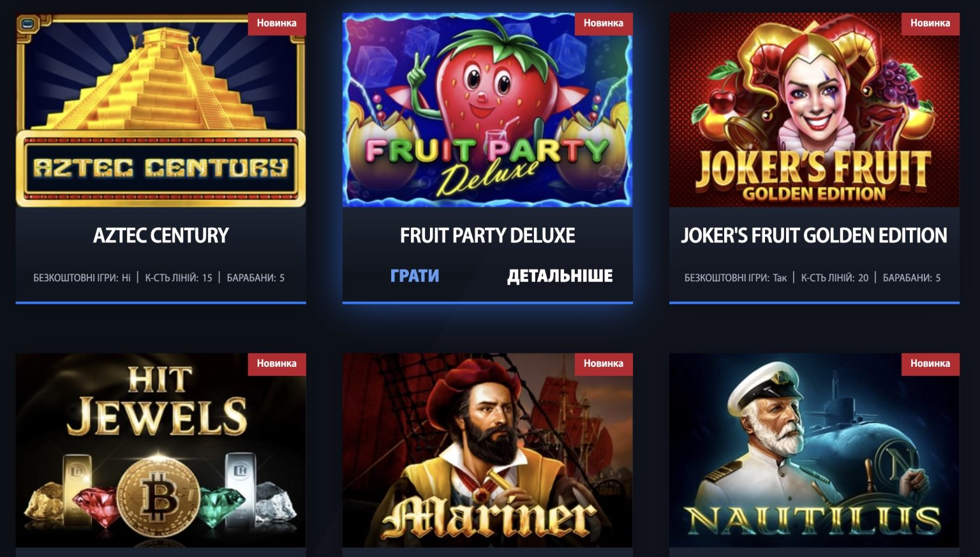
Task: Click the FRUIT PARTY DELUXE title text
Action: click(487, 235)
